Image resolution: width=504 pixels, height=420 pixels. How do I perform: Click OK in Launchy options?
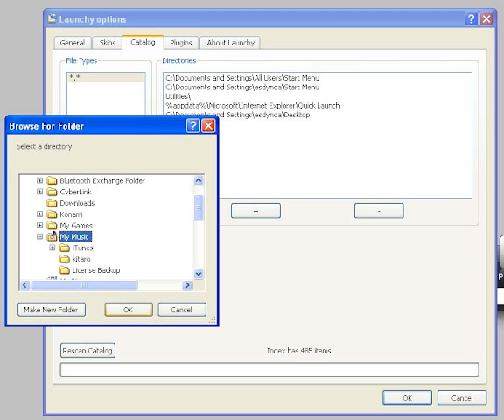point(407,398)
